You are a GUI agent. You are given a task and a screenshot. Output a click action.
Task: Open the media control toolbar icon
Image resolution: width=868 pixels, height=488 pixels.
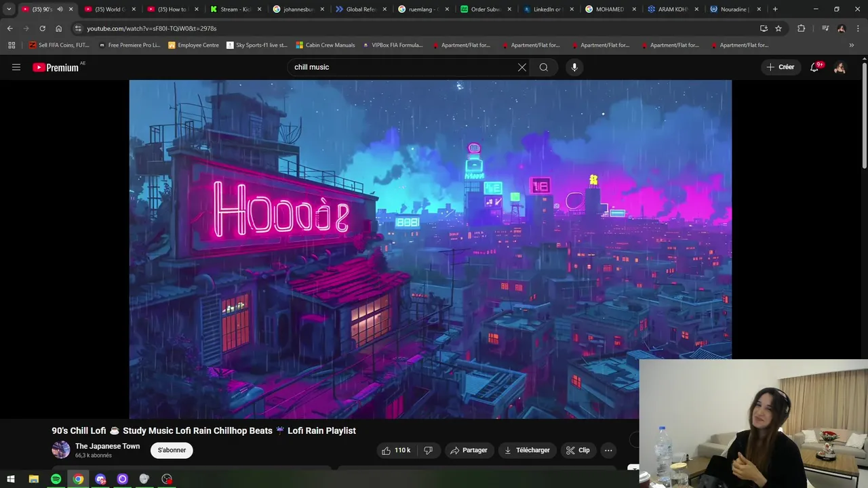(825, 28)
